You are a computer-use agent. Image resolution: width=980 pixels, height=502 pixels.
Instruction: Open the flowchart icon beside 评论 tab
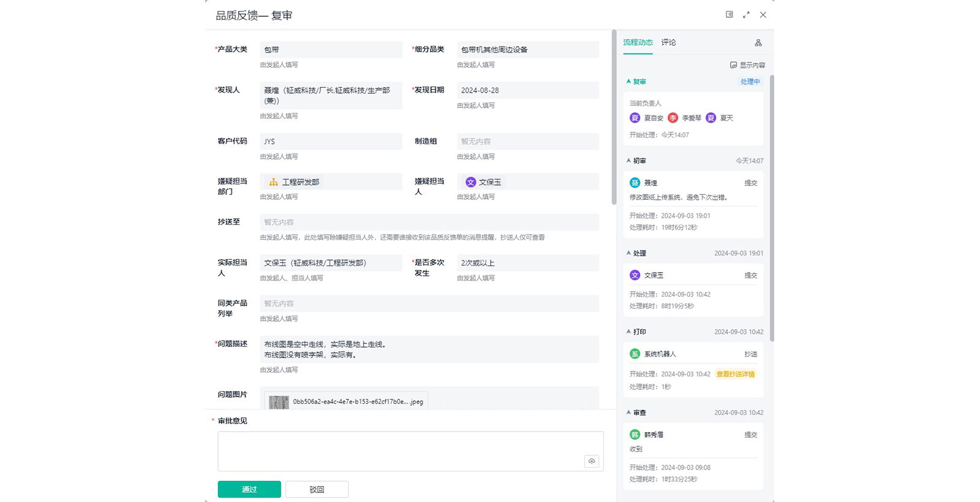[758, 43]
